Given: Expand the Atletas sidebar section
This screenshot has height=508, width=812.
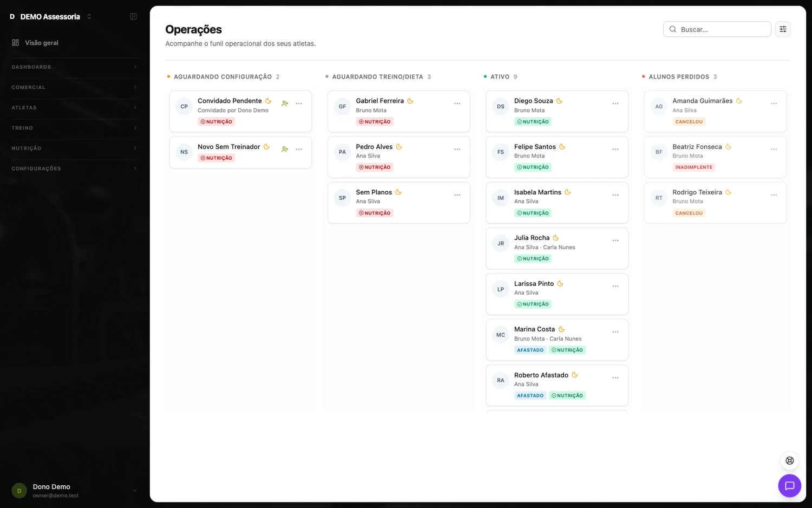Looking at the screenshot, I should click(74, 108).
